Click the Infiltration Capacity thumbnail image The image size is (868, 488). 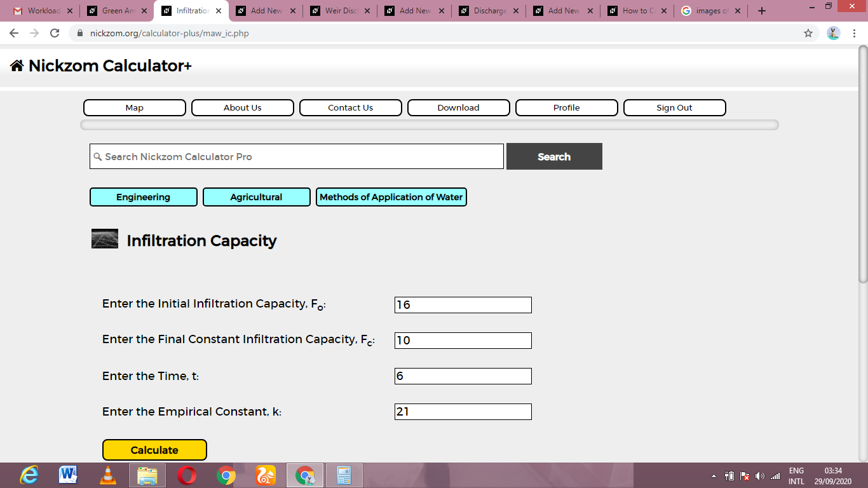click(x=105, y=238)
